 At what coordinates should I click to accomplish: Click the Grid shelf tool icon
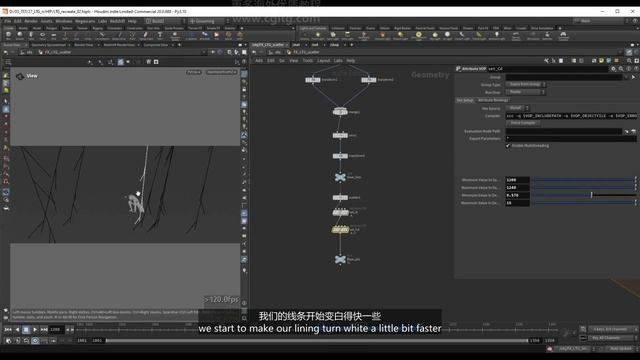click(x=53, y=36)
